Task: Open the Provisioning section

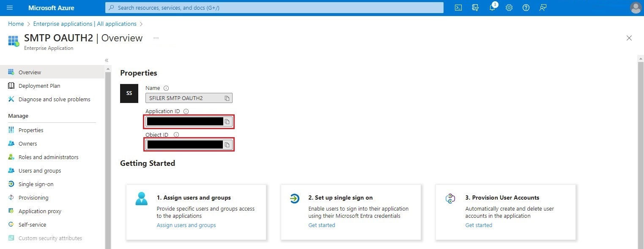Action: (x=33, y=198)
